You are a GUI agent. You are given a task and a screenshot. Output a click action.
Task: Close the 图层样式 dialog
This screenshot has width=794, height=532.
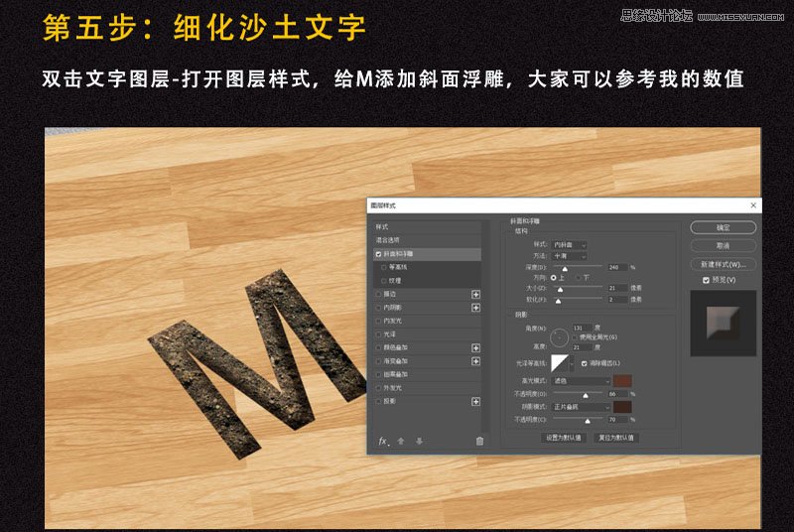coord(753,205)
